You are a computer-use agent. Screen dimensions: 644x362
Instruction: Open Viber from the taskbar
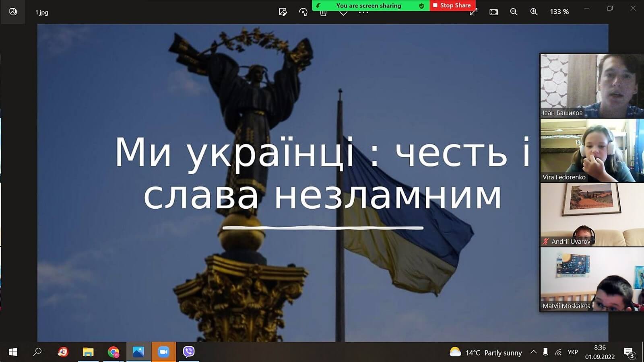[x=188, y=352]
